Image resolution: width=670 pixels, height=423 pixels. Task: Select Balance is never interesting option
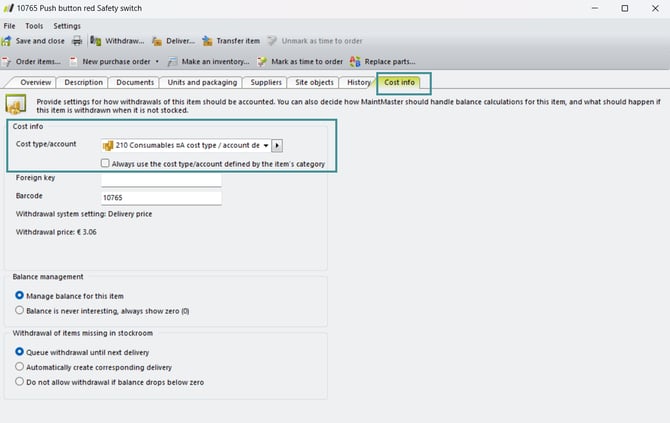pos(20,311)
